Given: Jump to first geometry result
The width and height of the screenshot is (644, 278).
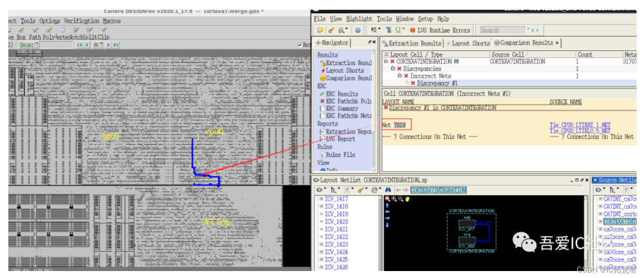Looking at the screenshot, I should [79, 45].
